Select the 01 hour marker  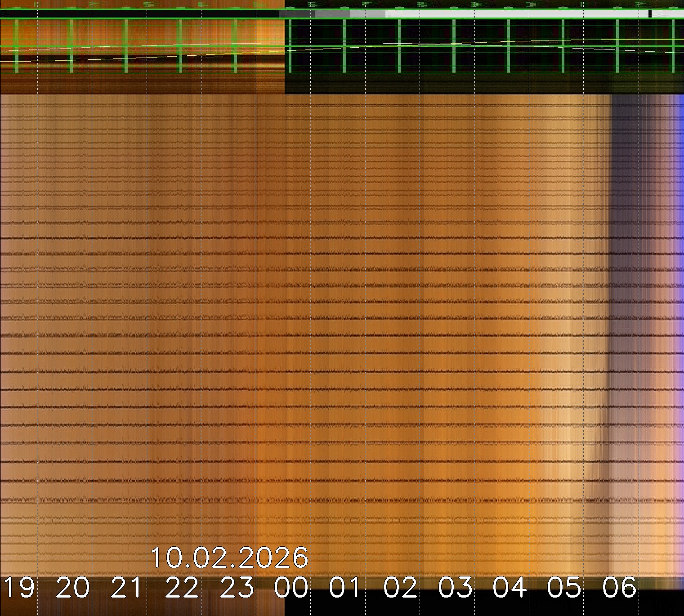[x=345, y=588]
